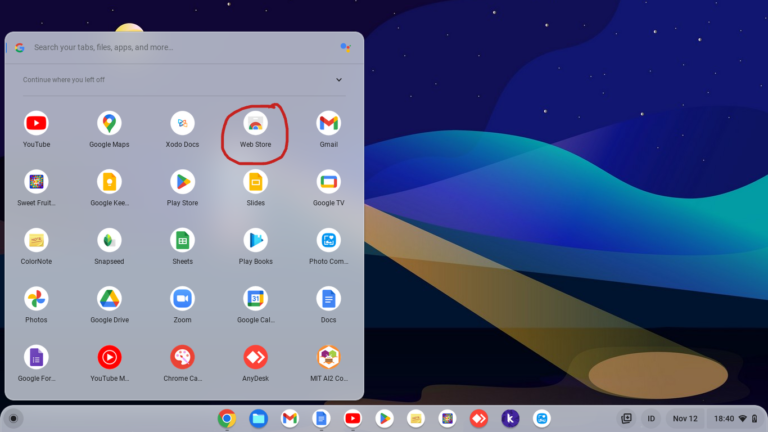Open Photo Compress from the shelf

[x=541, y=418]
